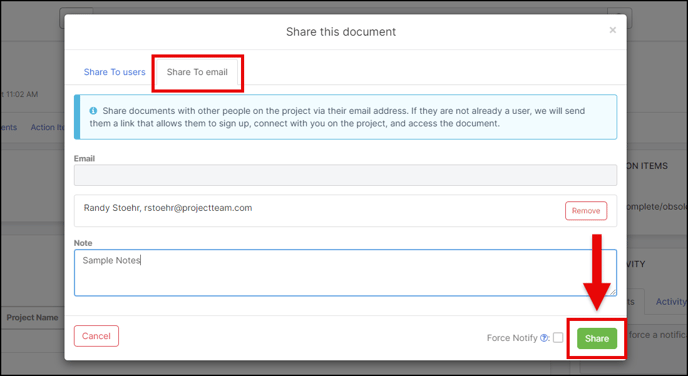Click the blue information banner text
This screenshot has width=688, height=376.
click(x=337, y=117)
